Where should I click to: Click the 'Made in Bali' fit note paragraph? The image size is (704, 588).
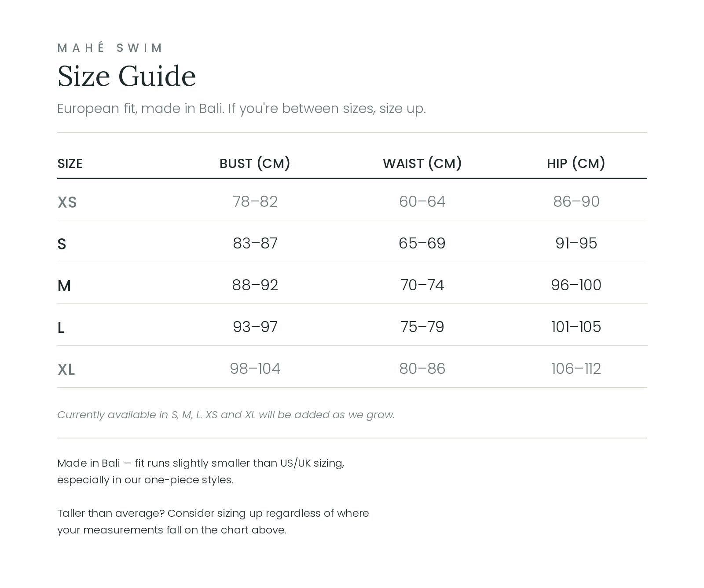(x=201, y=471)
